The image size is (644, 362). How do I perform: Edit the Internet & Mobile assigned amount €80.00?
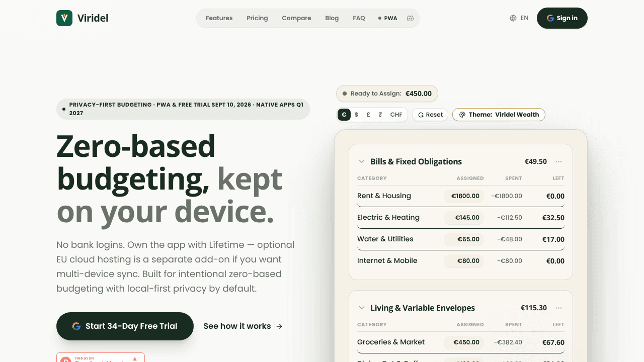pyautogui.click(x=464, y=261)
